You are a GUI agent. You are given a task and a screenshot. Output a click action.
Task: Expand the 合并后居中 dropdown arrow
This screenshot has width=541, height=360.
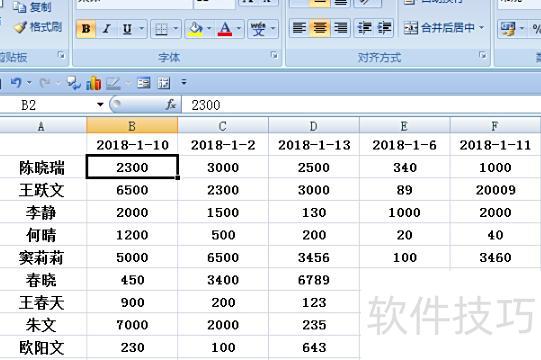point(481,28)
